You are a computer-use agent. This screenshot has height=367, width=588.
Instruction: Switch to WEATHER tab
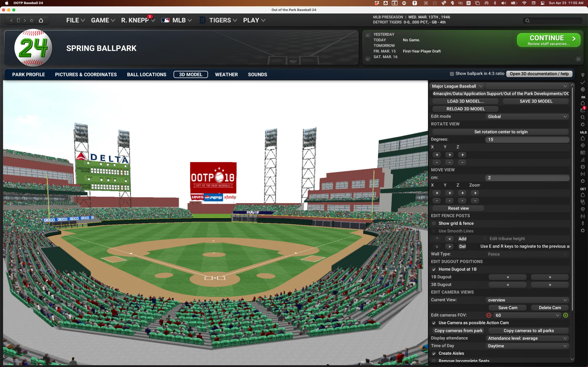[226, 74]
